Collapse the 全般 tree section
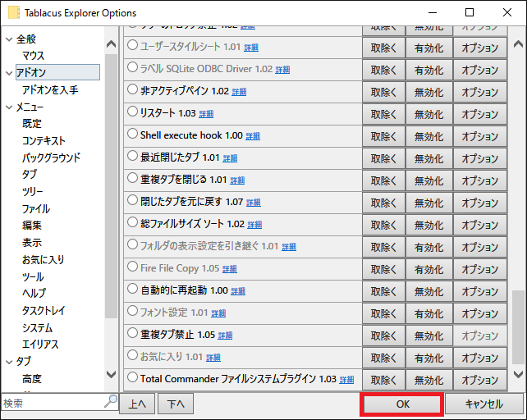 pyautogui.click(x=9, y=39)
